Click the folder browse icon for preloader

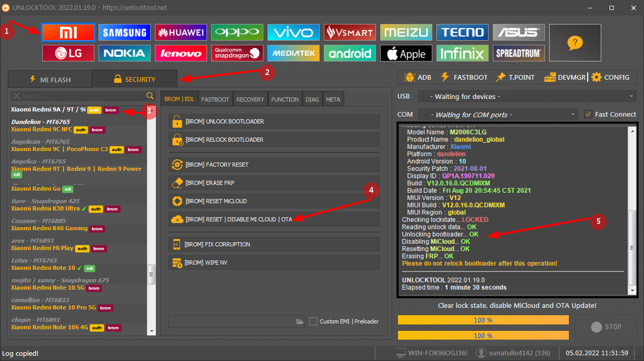(300, 321)
